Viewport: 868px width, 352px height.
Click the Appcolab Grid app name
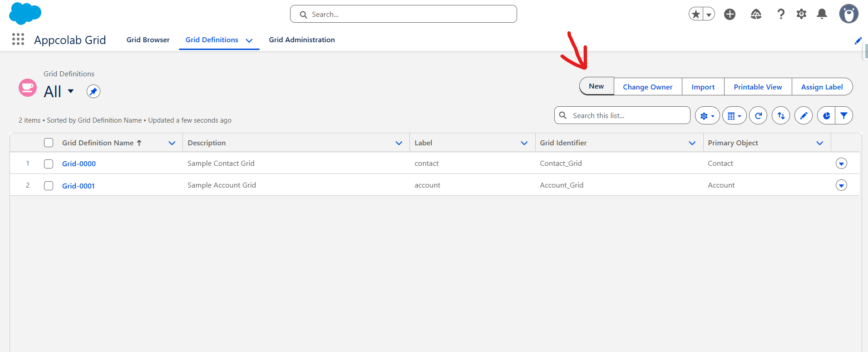point(70,40)
